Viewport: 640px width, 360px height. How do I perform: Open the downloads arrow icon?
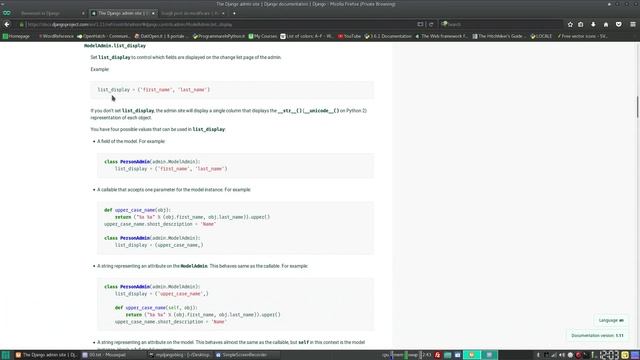[x=593, y=24]
